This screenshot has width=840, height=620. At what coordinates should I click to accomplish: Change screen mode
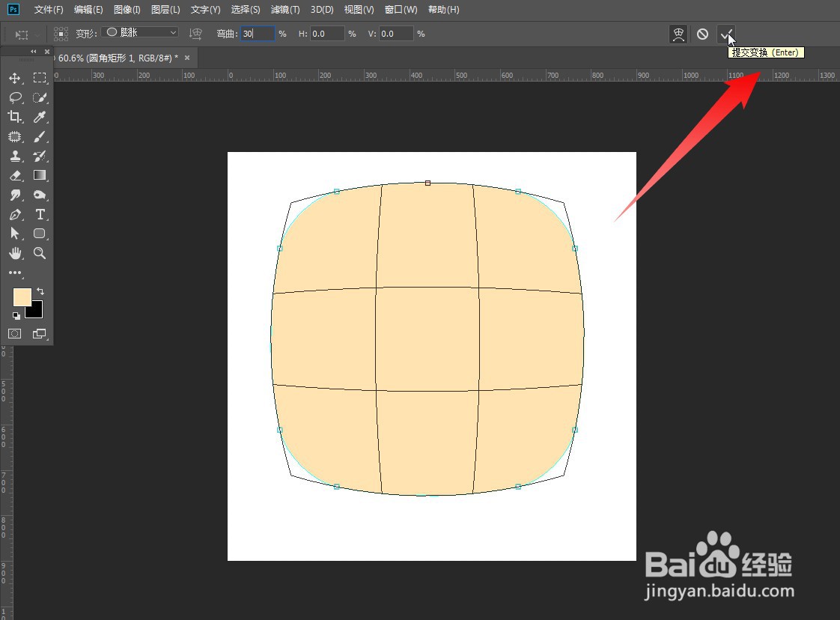point(40,334)
